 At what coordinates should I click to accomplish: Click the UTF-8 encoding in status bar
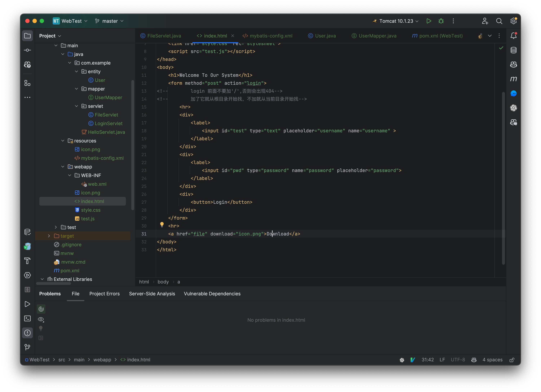pos(458,360)
